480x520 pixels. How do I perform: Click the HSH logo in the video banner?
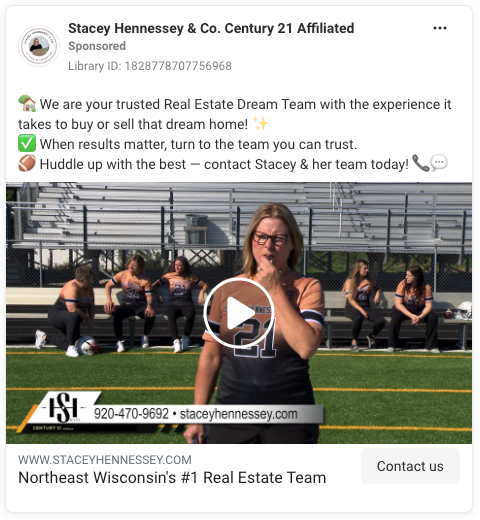63,408
